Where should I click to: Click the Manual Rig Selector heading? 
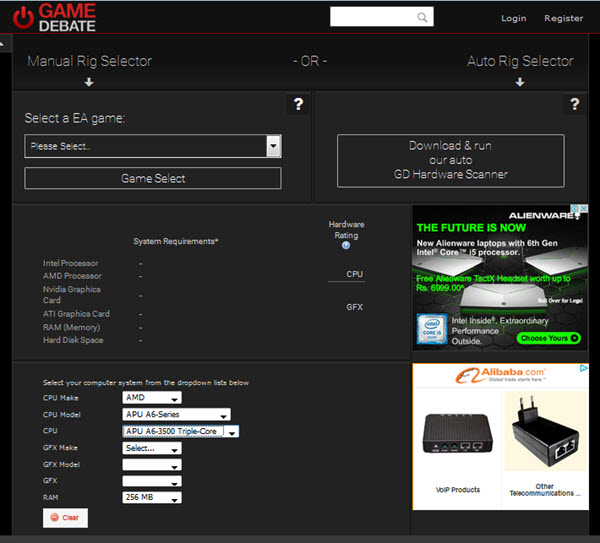pyautogui.click(x=90, y=61)
